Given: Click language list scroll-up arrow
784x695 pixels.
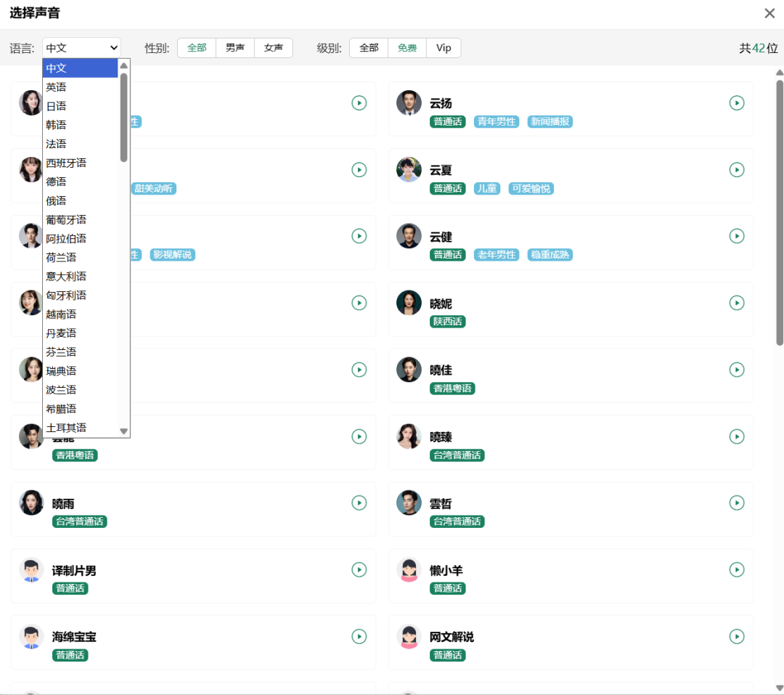Looking at the screenshot, I should pos(124,65).
